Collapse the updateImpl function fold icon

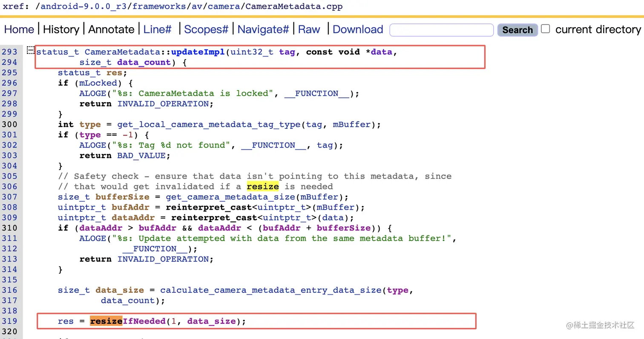[x=30, y=51]
